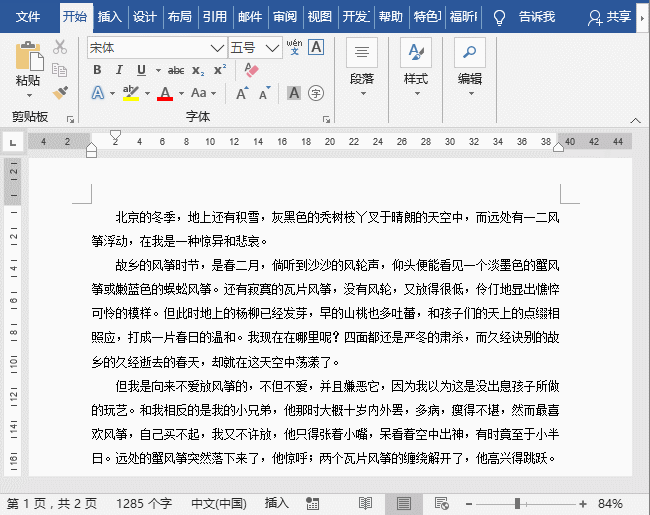
Task: Click the Character Border icon
Action: (x=316, y=47)
